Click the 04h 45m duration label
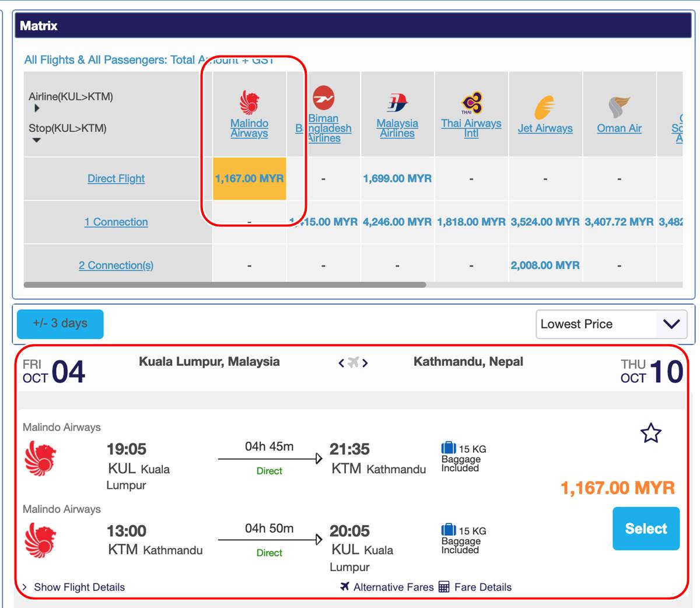This screenshot has width=700, height=608. coord(269,446)
